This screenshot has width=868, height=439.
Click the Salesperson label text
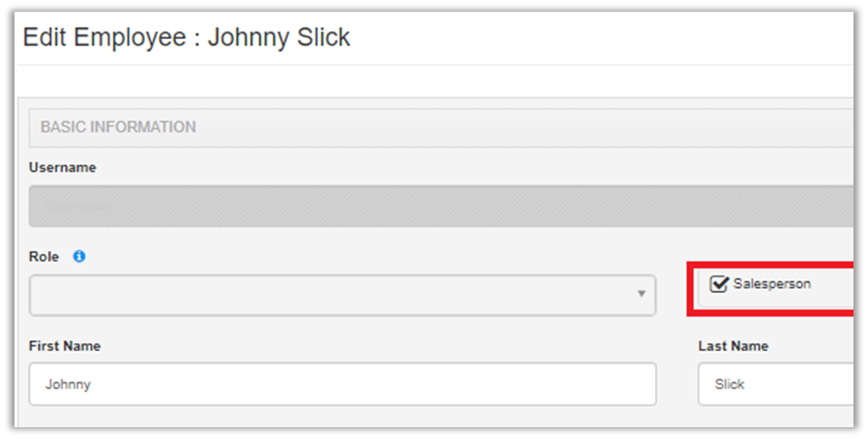[x=772, y=284]
